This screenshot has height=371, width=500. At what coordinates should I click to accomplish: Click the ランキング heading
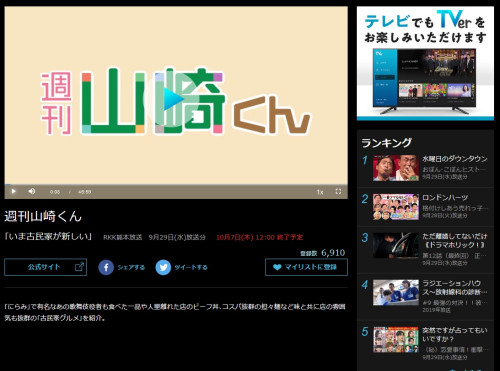tap(387, 143)
